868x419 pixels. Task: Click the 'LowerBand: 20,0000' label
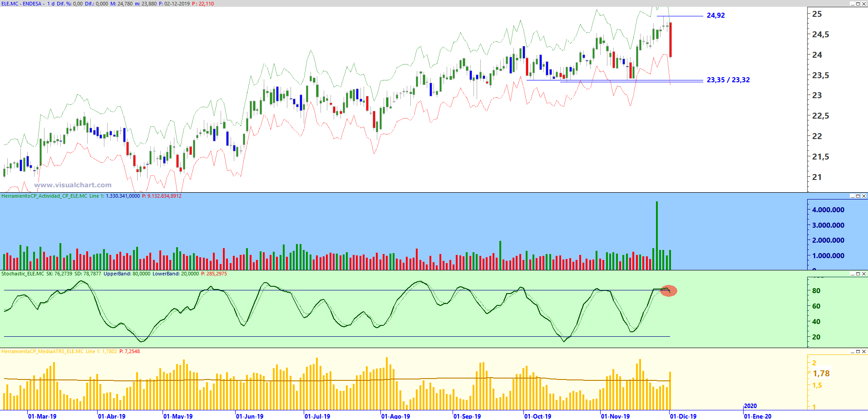pos(176,274)
